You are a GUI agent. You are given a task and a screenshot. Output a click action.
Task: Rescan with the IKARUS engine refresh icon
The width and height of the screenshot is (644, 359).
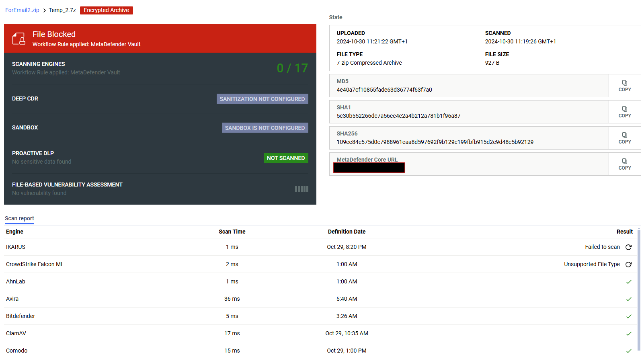629,247
